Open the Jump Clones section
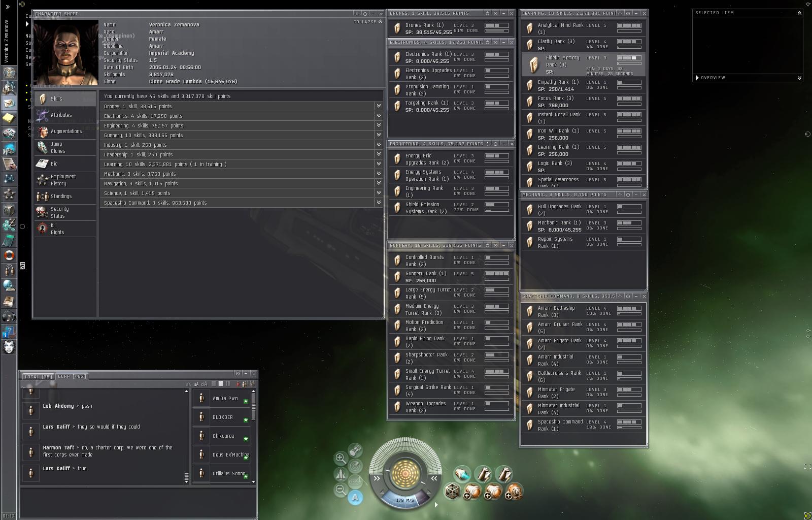This screenshot has height=520, width=812. (65, 147)
